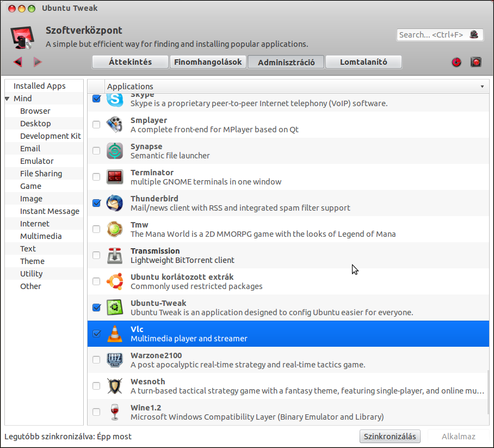Go back with the red left arrow
Viewport: 494px width, 448px height.
18,62
